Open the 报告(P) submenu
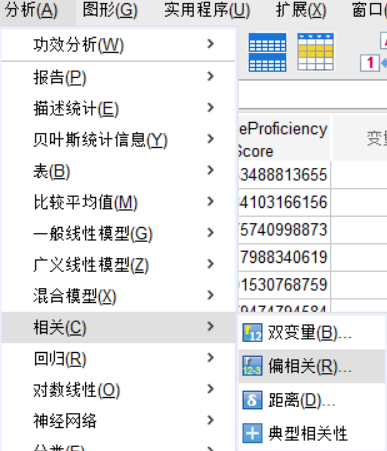Viewport: 387px width, 451px height. click(x=118, y=77)
